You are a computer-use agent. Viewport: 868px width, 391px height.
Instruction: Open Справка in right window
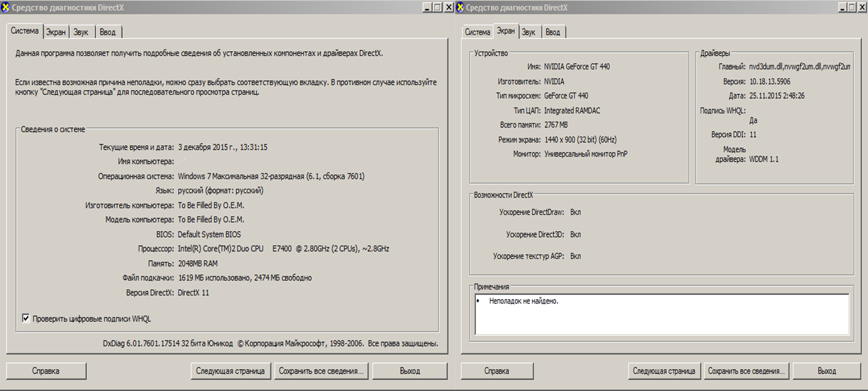point(497,371)
